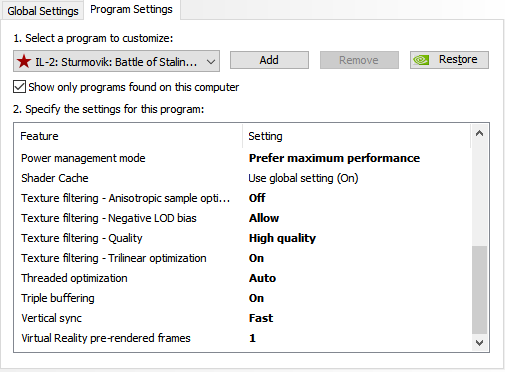Image resolution: width=505 pixels, height=372 pixels.
Task: Open the High quality setting value
Action: pyautogui.click(x=282, y=238)
